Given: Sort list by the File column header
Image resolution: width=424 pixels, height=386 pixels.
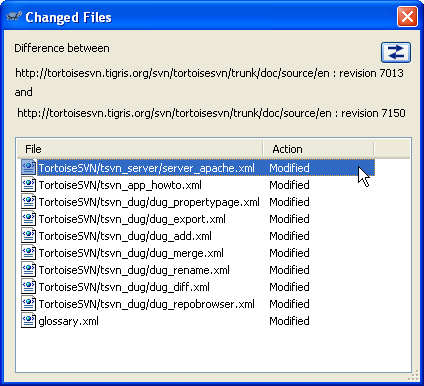Looking at the screenshot, I should pos(140,149).
